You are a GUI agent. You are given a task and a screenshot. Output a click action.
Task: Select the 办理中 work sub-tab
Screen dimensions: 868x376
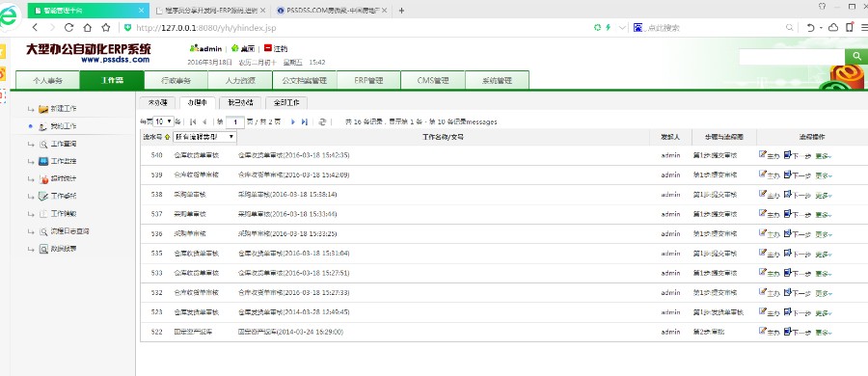[x=198, y=103]
